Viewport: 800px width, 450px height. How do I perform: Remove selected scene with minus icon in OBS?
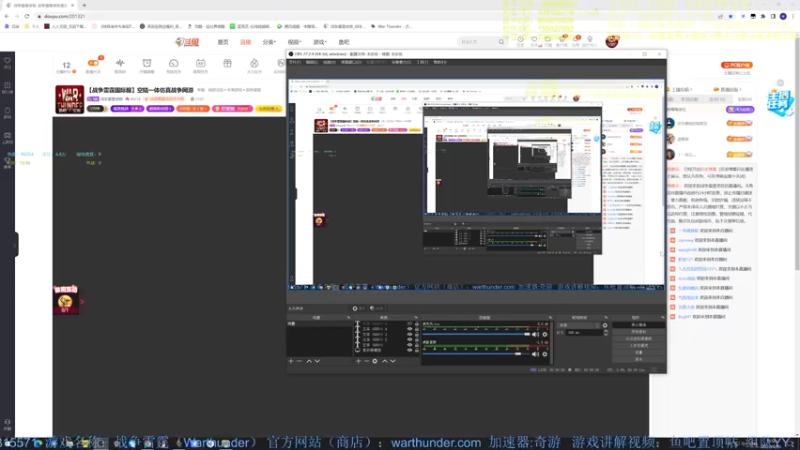299,361
